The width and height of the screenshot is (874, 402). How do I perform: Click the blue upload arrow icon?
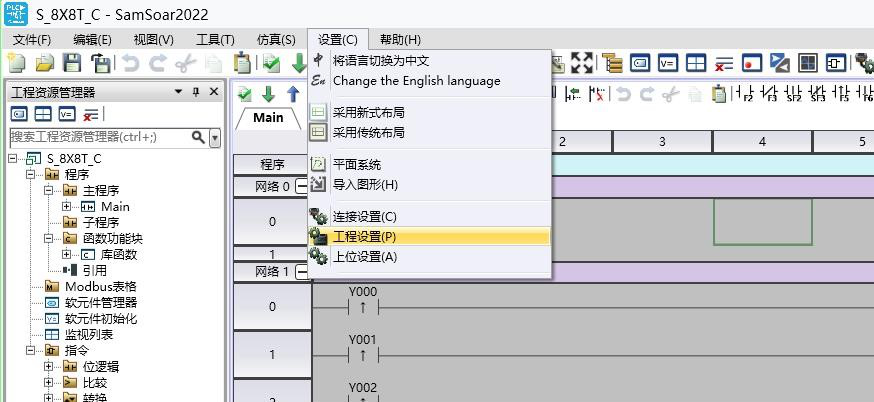(x=293, y=94)
